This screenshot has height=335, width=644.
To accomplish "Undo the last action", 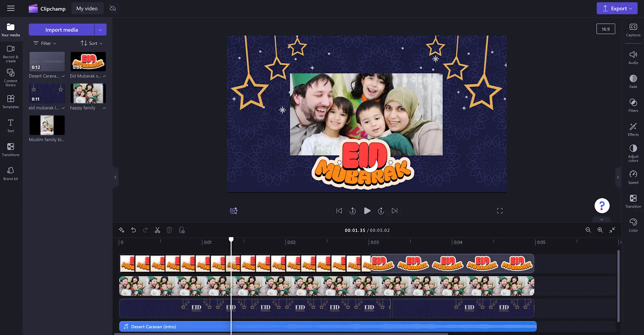I will coord(133,230).
